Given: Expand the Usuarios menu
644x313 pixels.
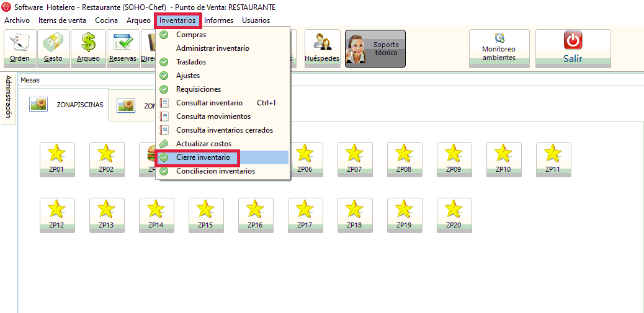Looking at the screenshot, I should (256, 20).
